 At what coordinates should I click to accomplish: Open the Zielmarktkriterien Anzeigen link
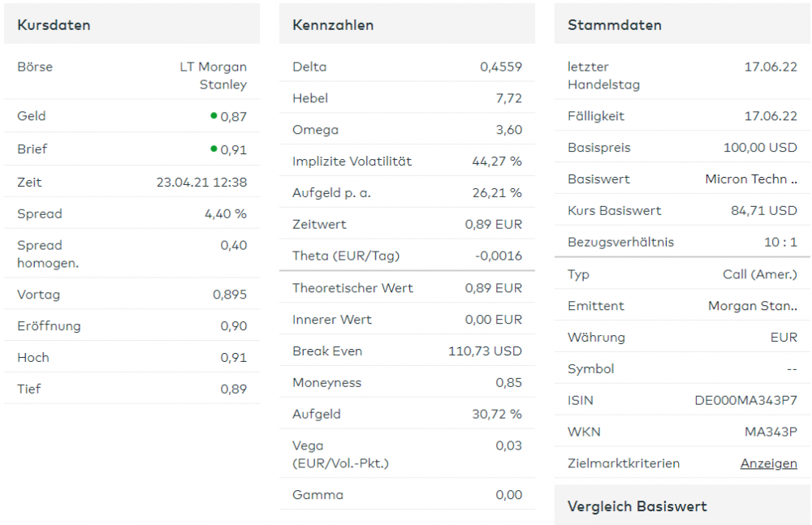(x=768, y=463)
